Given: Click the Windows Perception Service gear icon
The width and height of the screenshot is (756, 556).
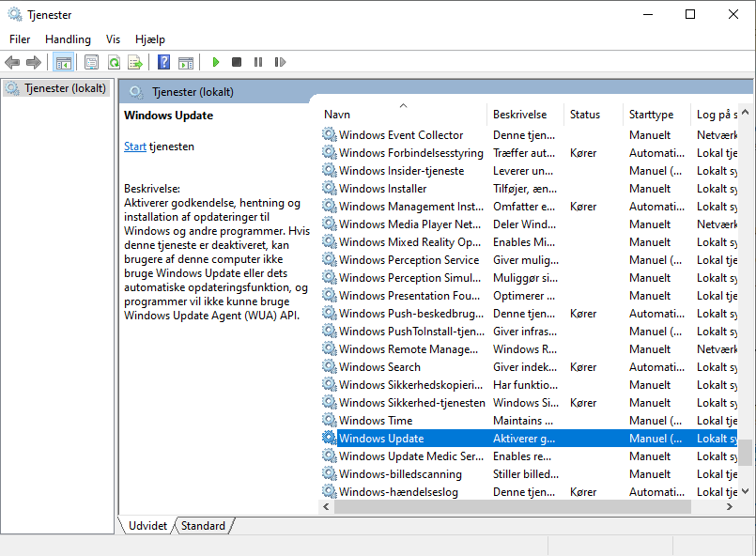Looking at the screenshot, I should pyautogui.click(x=330, y=259).
